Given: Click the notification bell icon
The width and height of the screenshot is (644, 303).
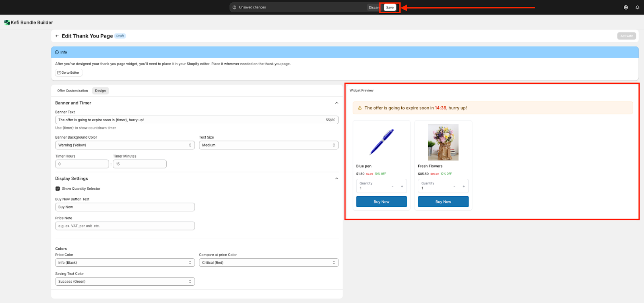Looking at the screenshot, I should pos(637,7).
